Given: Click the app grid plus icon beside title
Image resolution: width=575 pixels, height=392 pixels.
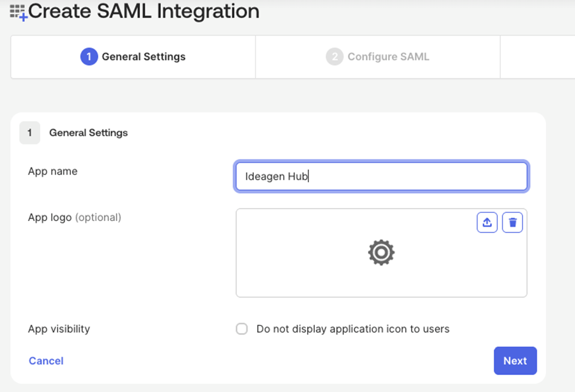Looking at the screenshot, I should tap(18, 13).
